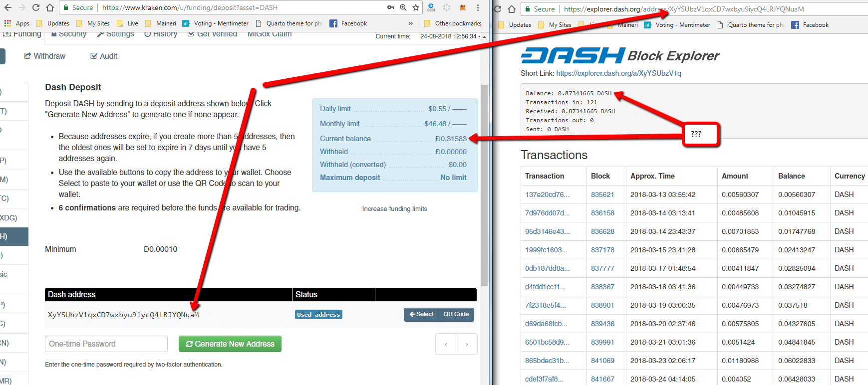Image resolution: width=868 pixels, height=385 pixels.
Task: Open the Audit sub-tab
Action: (x=104, y=56)
